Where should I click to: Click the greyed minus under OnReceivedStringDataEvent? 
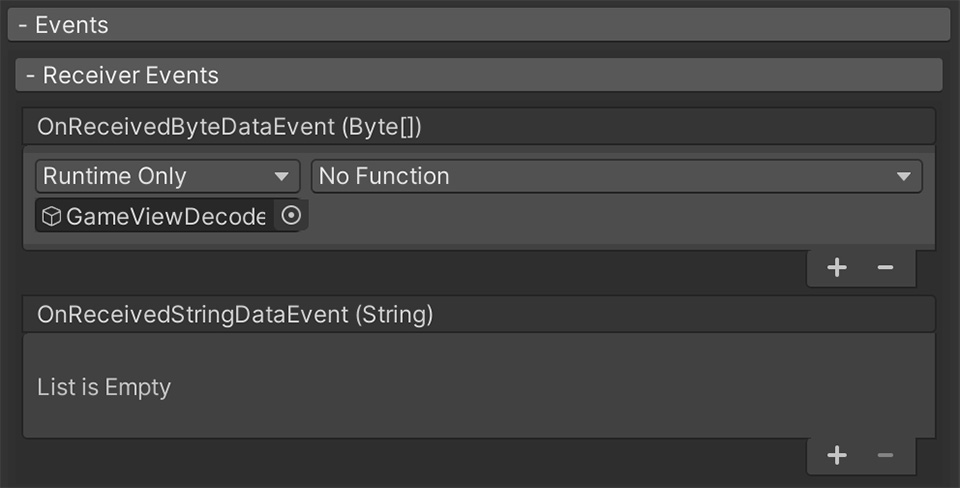tap(885, 456)
